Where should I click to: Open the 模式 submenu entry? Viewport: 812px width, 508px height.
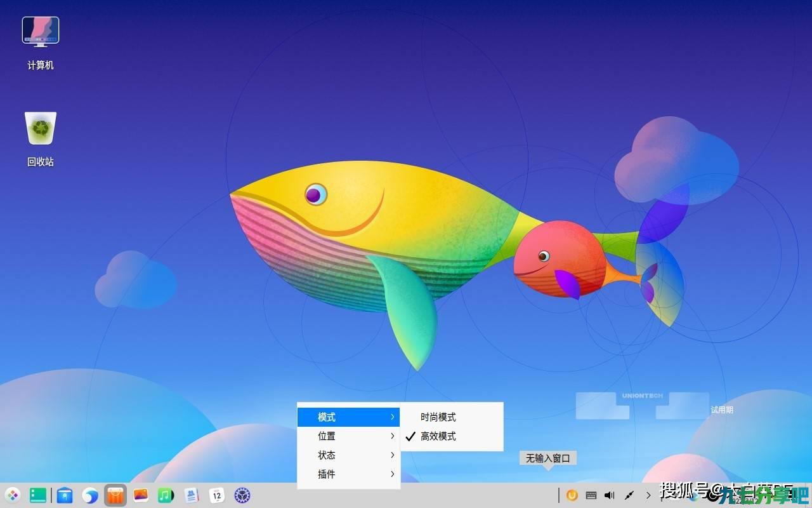coord(349,417)
